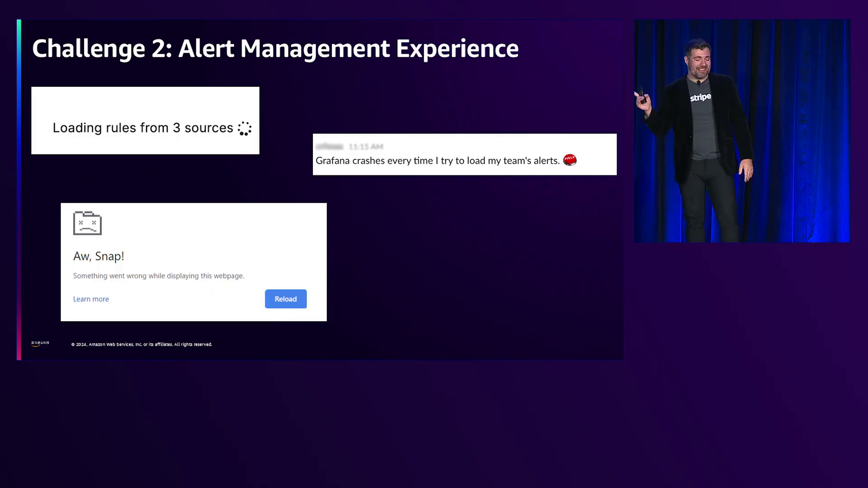Screen dimensions: 868x488
Task: Click the sad folder crash icon
Action: coord(87,223)
